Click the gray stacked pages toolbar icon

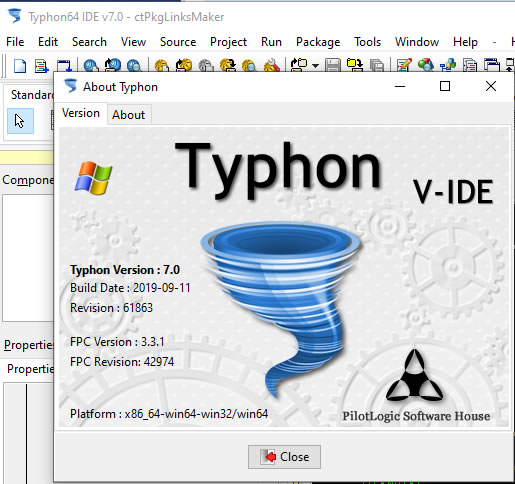[x=377, y=65]
